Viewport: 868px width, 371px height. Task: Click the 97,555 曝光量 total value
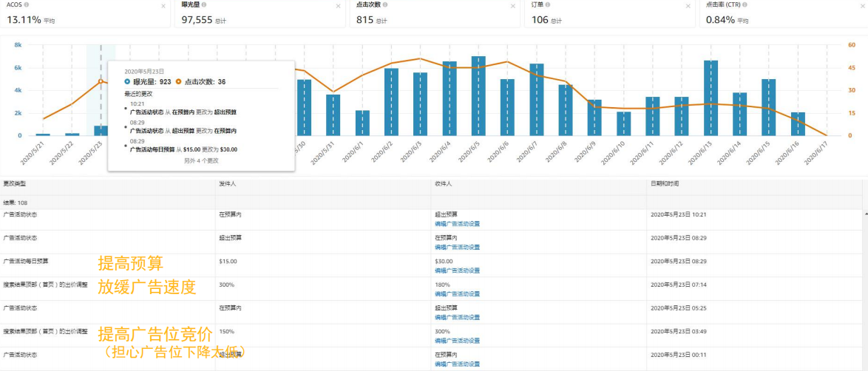tap(197, 20)
